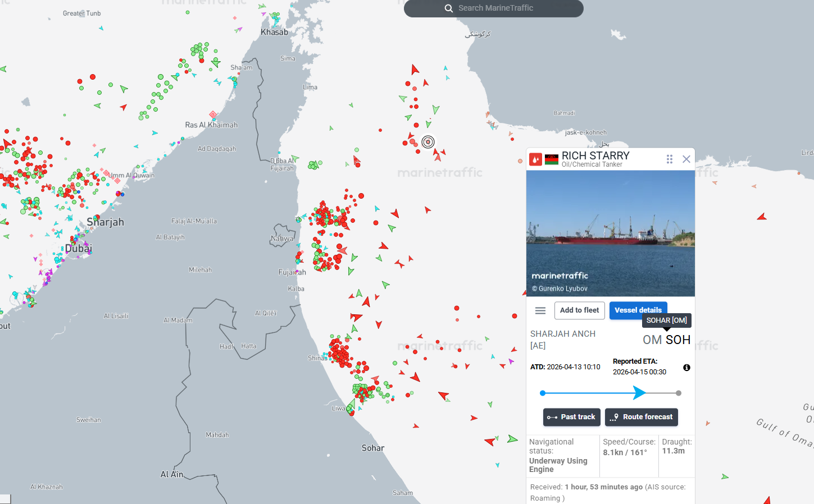The image size is (814, 504).
Task: Click the SOHAR [OM] tooltip label
Action: [667, 320]
